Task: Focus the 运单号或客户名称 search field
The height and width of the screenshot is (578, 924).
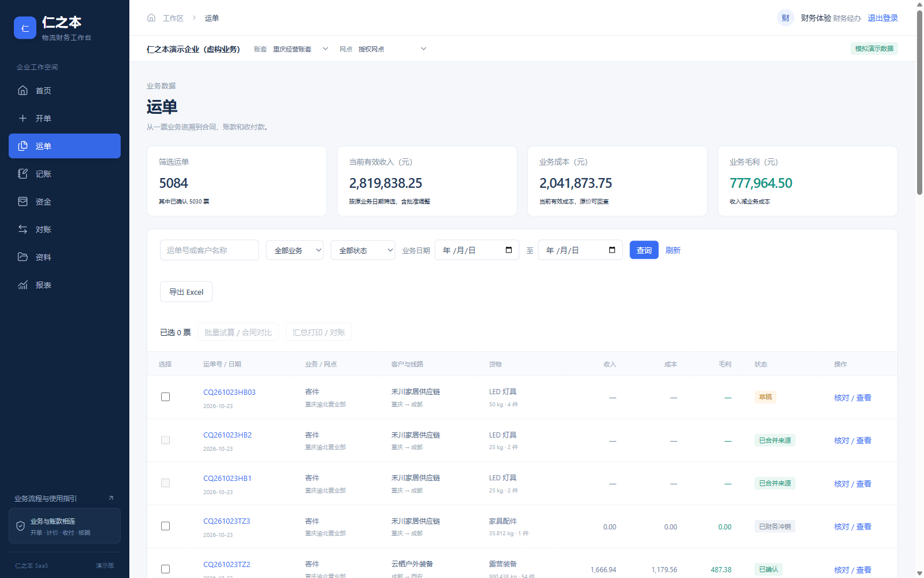Action: [x=210, y=250]
